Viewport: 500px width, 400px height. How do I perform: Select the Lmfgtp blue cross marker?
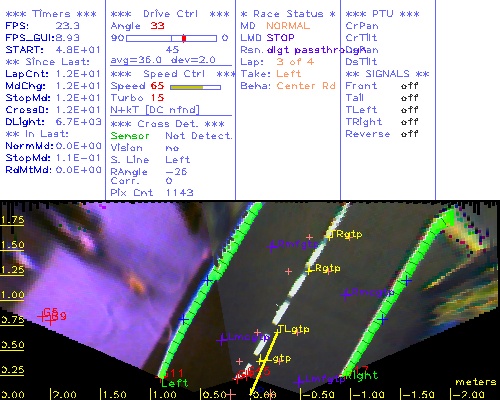(299, 381)
